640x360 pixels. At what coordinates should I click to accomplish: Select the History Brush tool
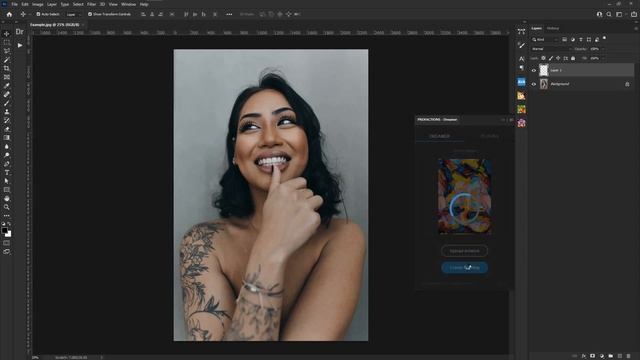7,120
